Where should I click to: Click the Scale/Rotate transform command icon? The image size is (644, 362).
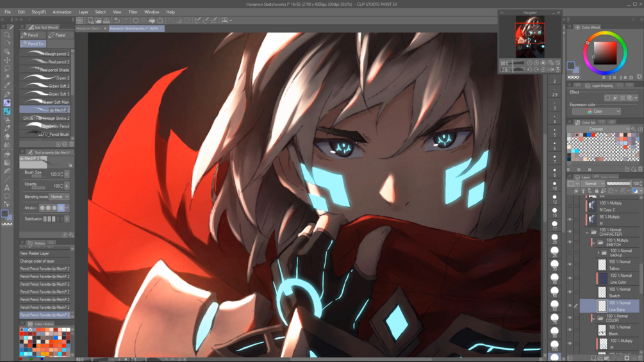[160, 20]
